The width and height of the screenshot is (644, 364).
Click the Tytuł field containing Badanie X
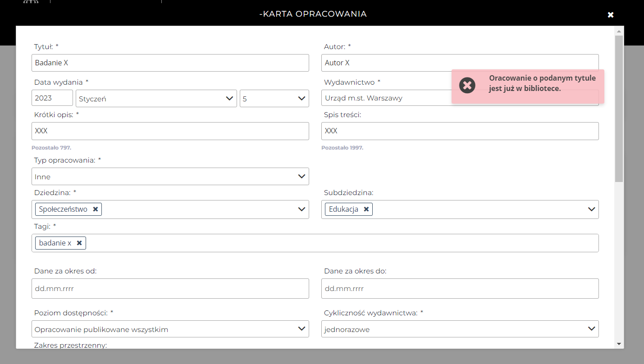(170, 63)
